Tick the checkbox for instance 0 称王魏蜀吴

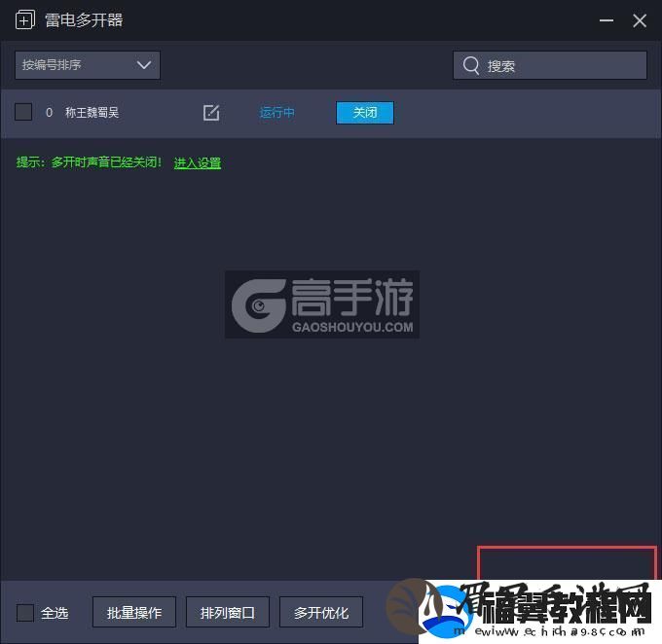point(23,112)
